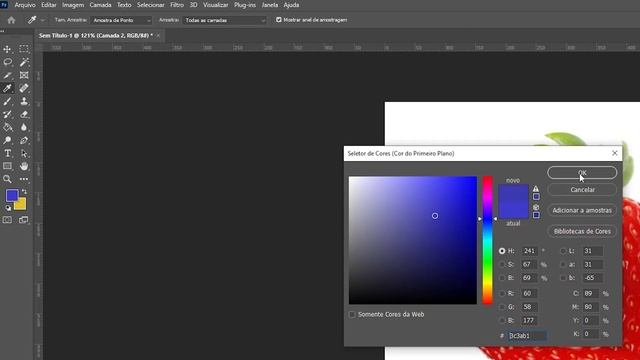The image size is (640, 360).
Task: Select the Rectangular Marquee tool
Action: tap(24, 49)
